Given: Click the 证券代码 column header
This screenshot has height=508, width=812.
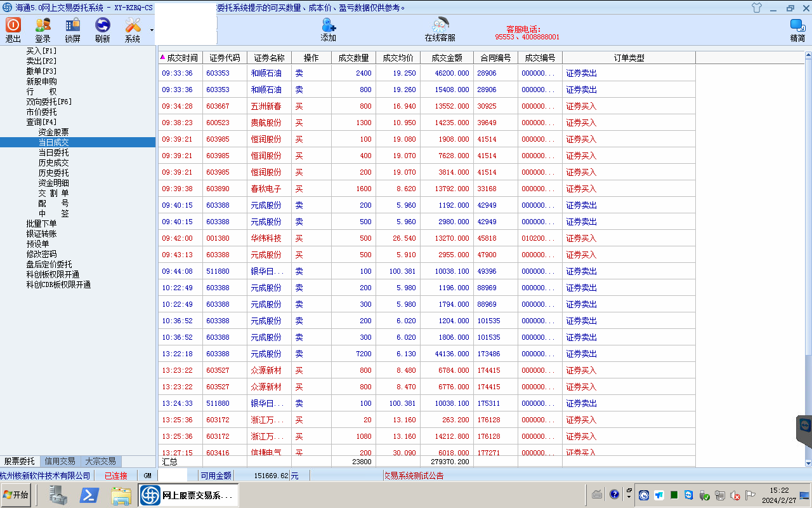Looking at the screenshot, I should 225,58.
